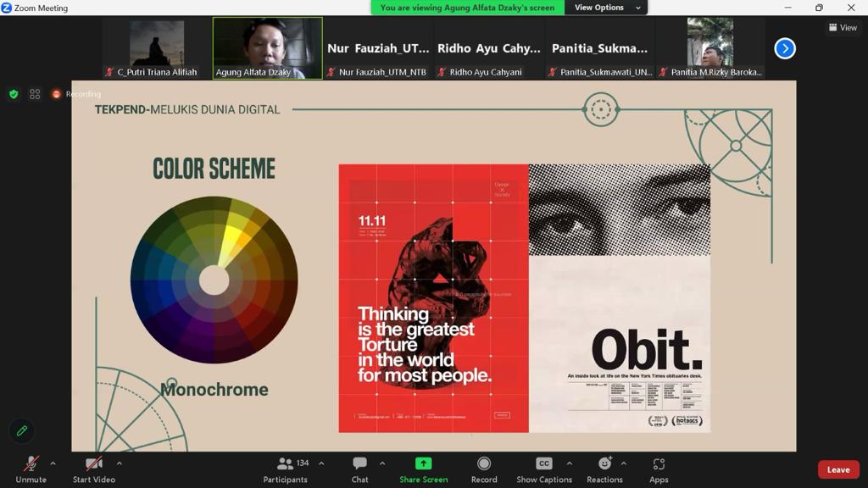Open the Participants panel icon
This screenshot has height=488, width=868.
point(285,463)
